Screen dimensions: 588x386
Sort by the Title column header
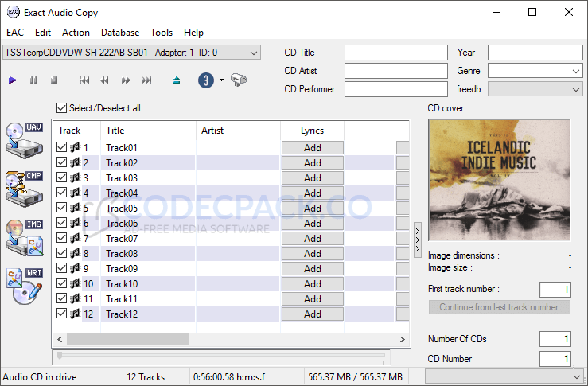[148, 131]
